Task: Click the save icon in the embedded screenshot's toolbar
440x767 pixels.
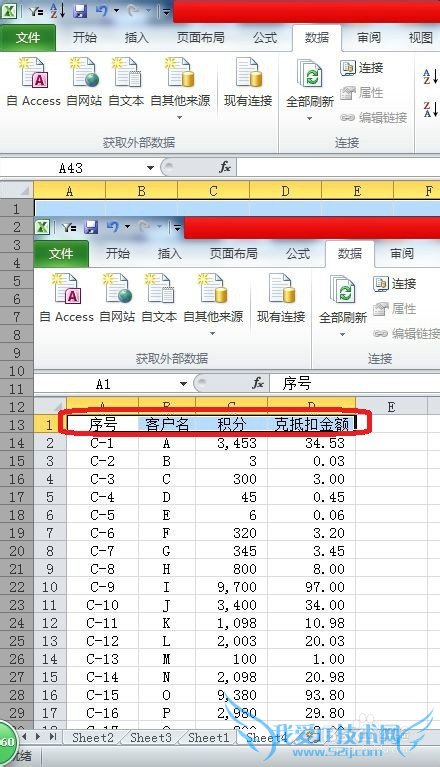Action: [91, 227]
